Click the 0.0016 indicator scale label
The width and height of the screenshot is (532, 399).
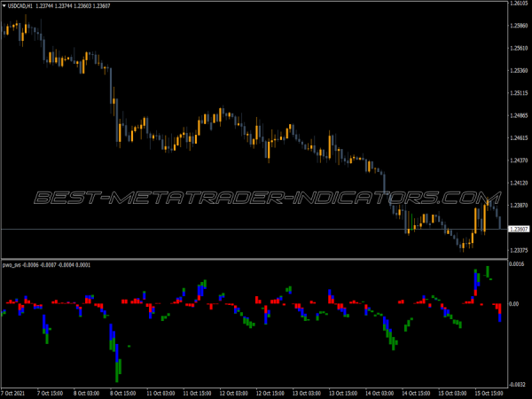point(519,264)
